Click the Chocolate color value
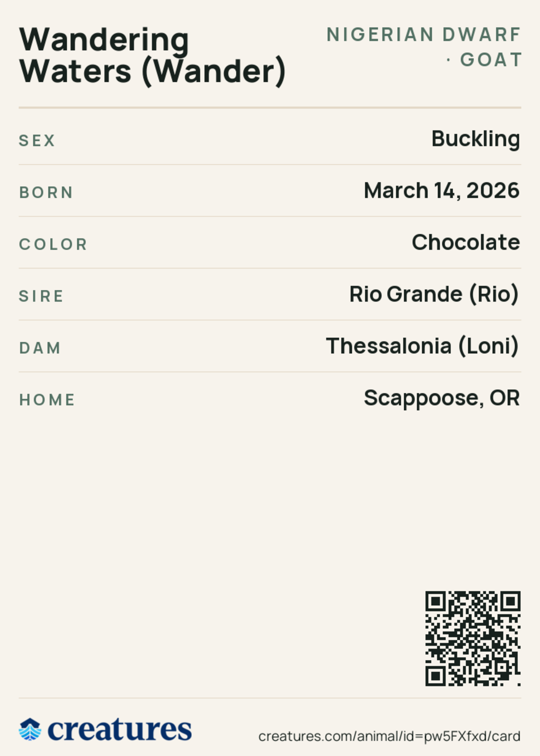The image size is (540, 756). tap(466, 242)
